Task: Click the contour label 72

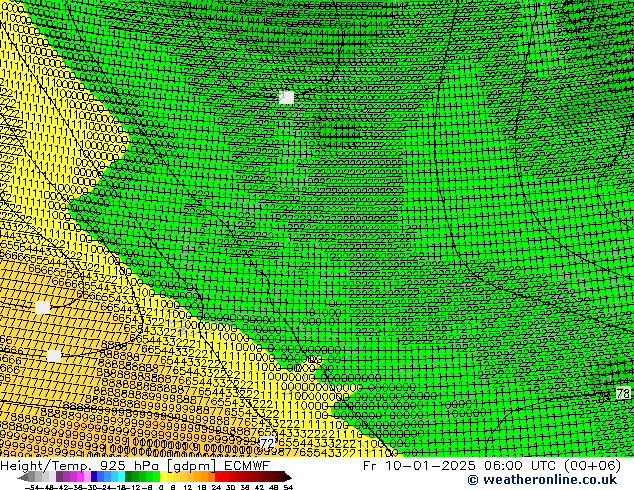Action: click(x=267, y=444)
